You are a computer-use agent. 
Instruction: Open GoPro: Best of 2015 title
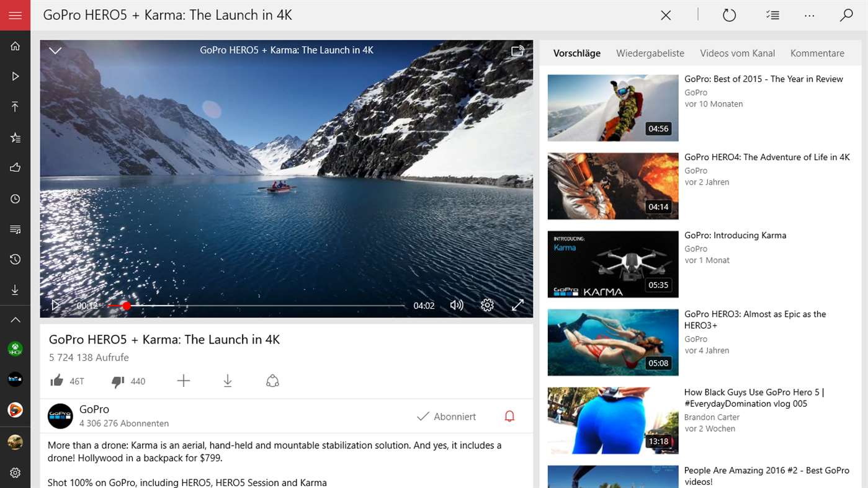(x=764, y=79)
